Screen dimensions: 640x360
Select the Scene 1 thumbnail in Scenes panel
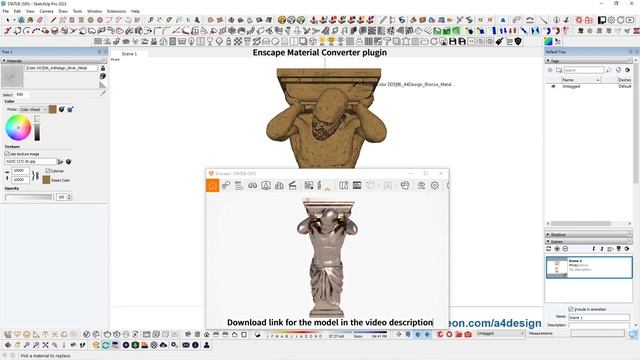[589, 267]
